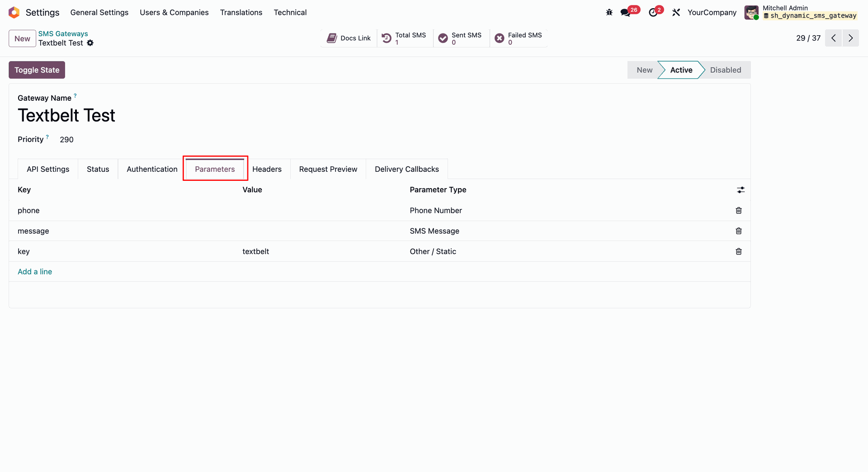Open the Odoo home menu logo
Screen dimensions: 868x472
(x=14, y=12)
